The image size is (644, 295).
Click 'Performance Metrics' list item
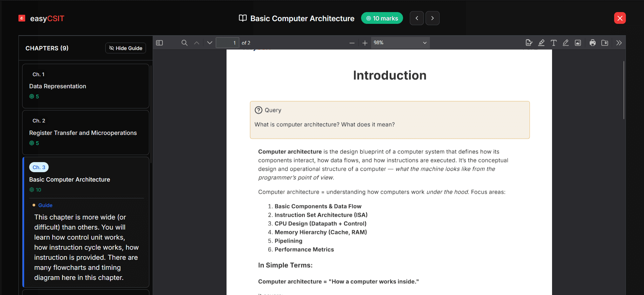click(304, 249)
